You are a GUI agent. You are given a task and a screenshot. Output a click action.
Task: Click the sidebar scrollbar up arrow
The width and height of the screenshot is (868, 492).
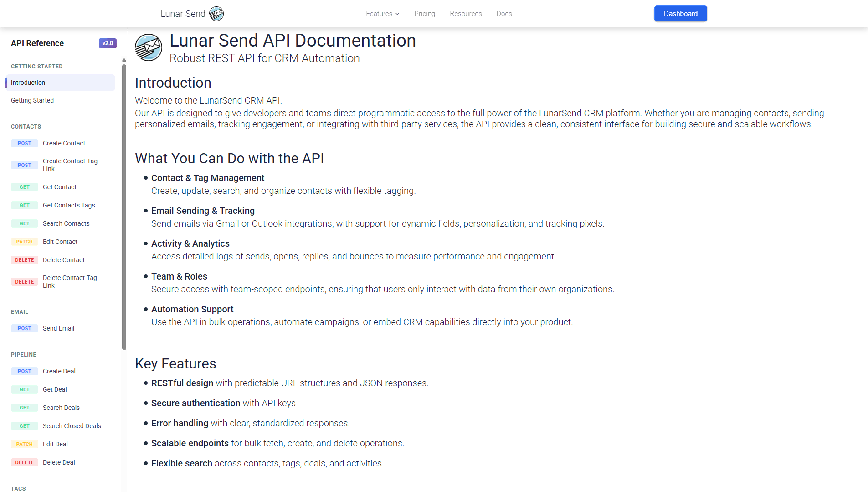pos(124,60)
